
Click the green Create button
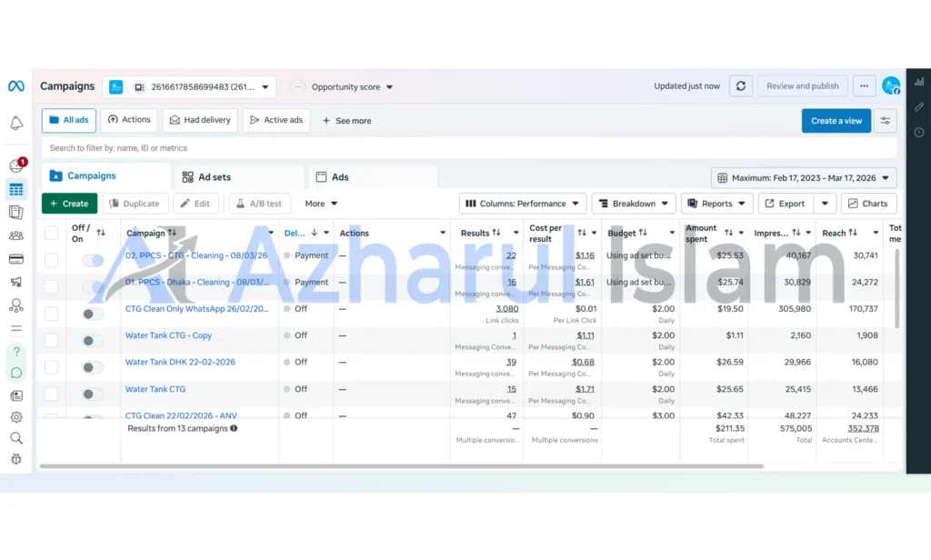click(69, 204)
